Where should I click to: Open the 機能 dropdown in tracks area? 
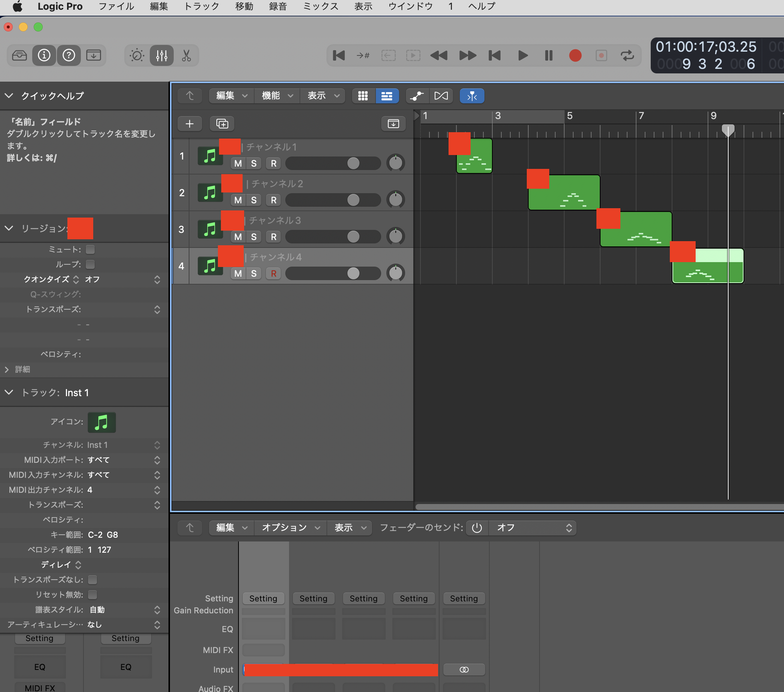click(277, 96)
